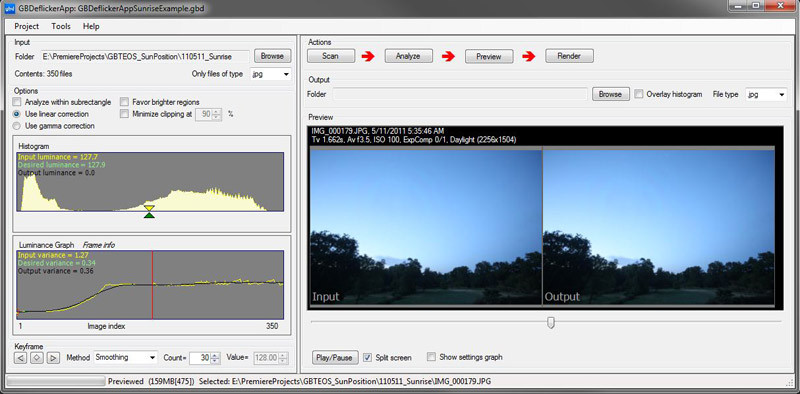Enable Minimize clipping option
The image size is (800, 394).
coord(124,114)
